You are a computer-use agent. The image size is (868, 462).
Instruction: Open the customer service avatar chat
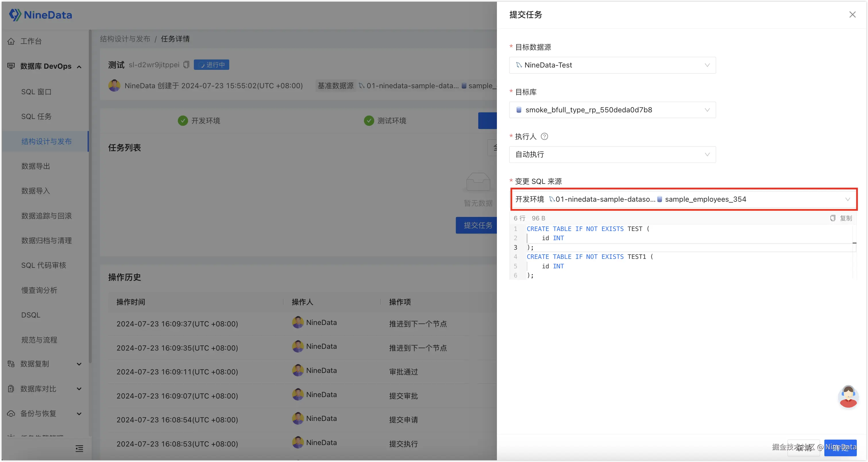[x=848, y=396]
